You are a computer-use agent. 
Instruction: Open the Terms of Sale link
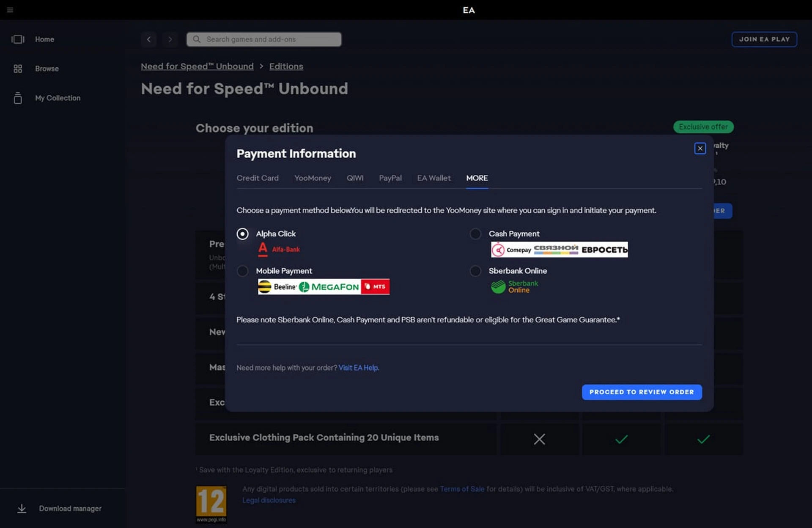(x=462, y=489)
